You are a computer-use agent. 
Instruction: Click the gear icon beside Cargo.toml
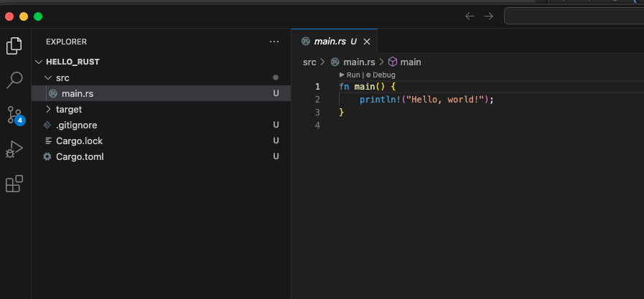[47, 157]
